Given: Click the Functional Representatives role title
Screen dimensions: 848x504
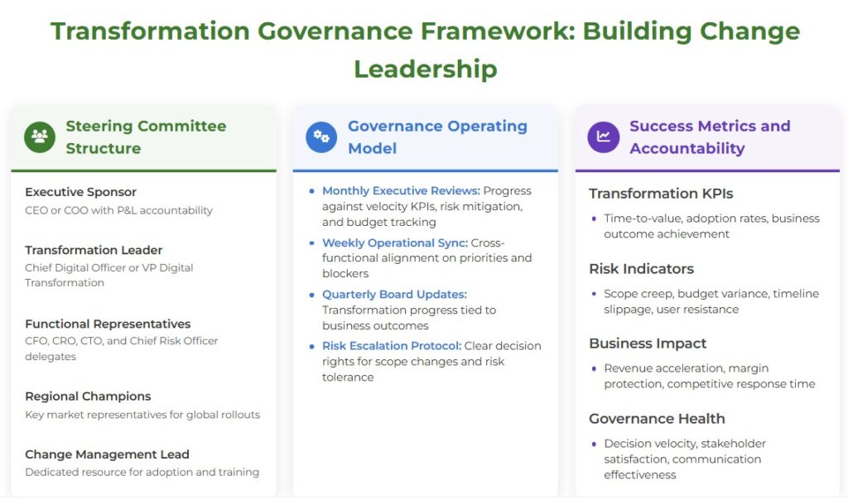Looking at the screenshot, I should (108, 324).
